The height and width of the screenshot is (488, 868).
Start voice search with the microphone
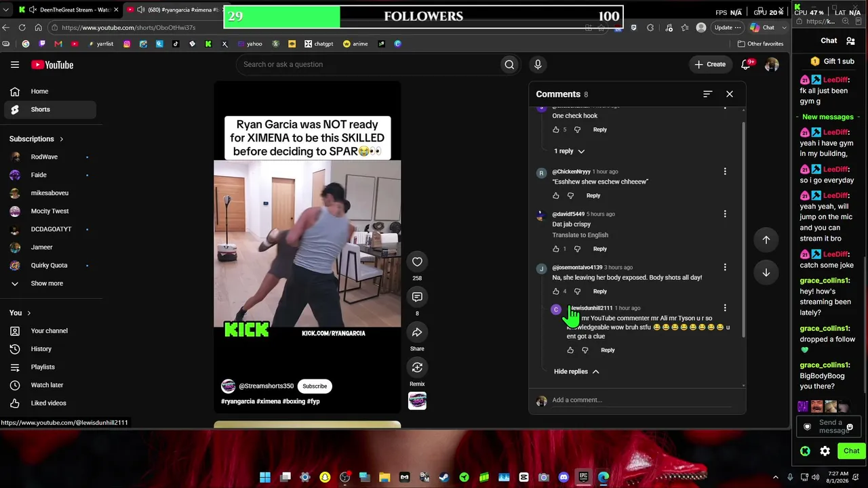pyautogui.click(x=538, y=64)
